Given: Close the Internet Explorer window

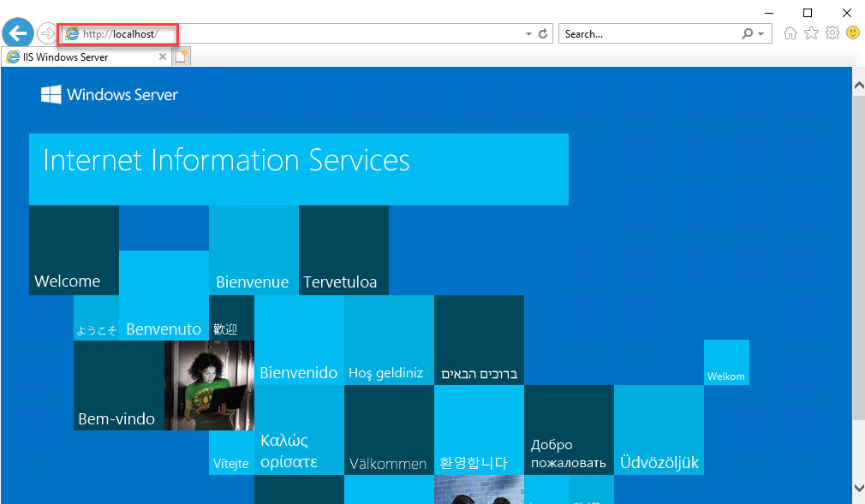Looking at the screenshot, I should pos(847,13).
